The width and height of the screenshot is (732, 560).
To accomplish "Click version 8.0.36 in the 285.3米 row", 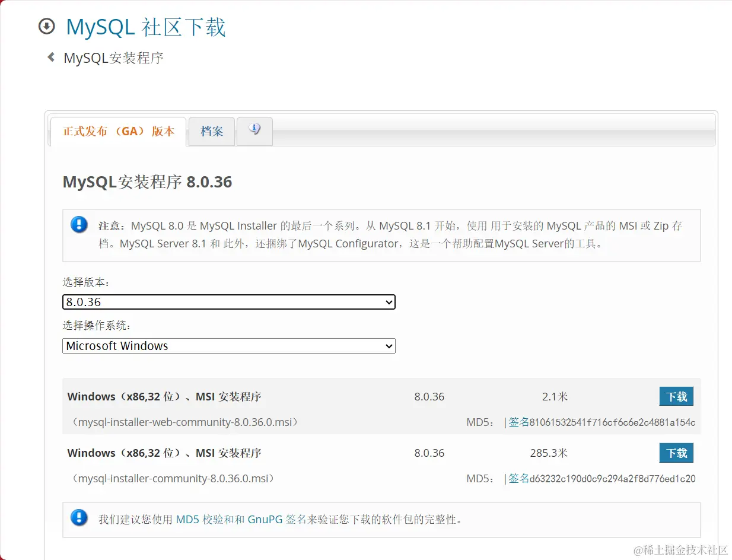I will (x=429, y=453).
